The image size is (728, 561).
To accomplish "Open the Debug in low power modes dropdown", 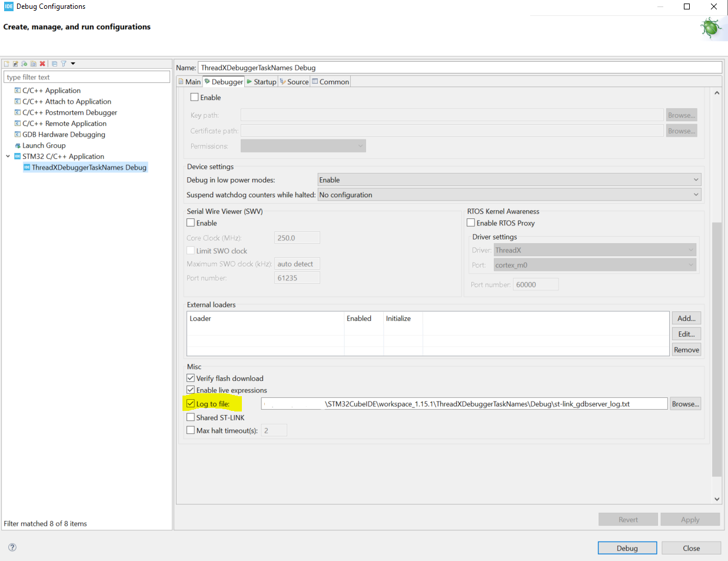I will [695, 180].
